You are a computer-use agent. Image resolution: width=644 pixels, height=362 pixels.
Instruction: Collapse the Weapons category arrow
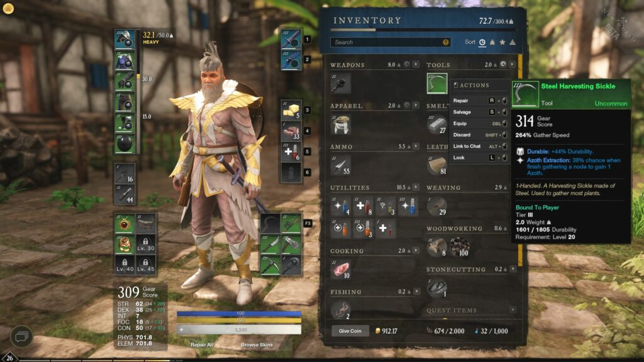click(x=416, y=65)
